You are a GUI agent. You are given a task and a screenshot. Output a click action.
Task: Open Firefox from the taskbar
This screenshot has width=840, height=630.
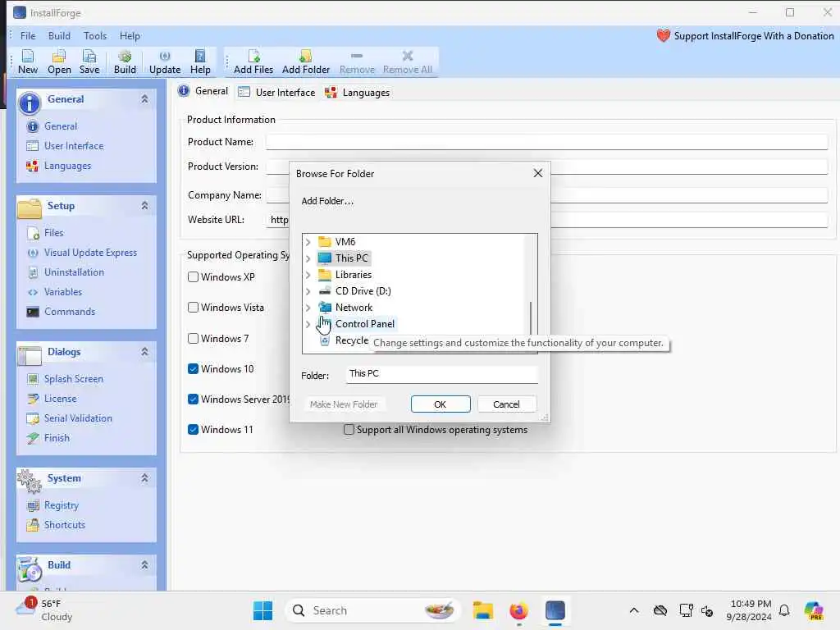(x=518, y=610)
